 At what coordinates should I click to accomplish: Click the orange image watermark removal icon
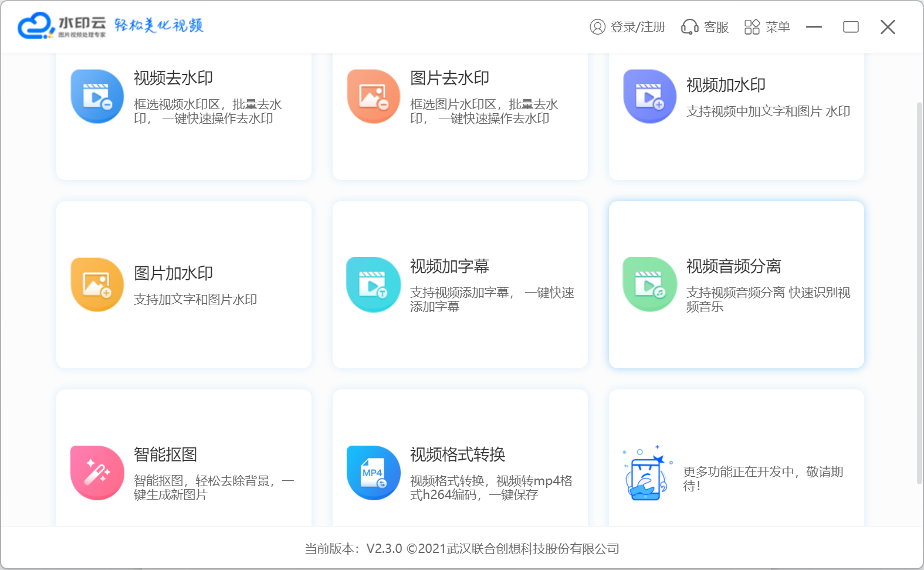tap(373, 96)
